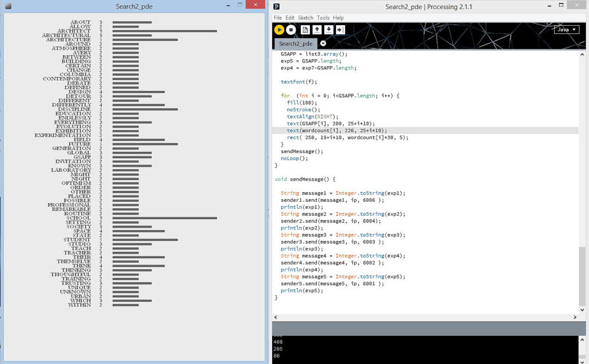Screen dimensions: 589x364
Task: Open the Edit menu
Action: click(x=290, y=18)
